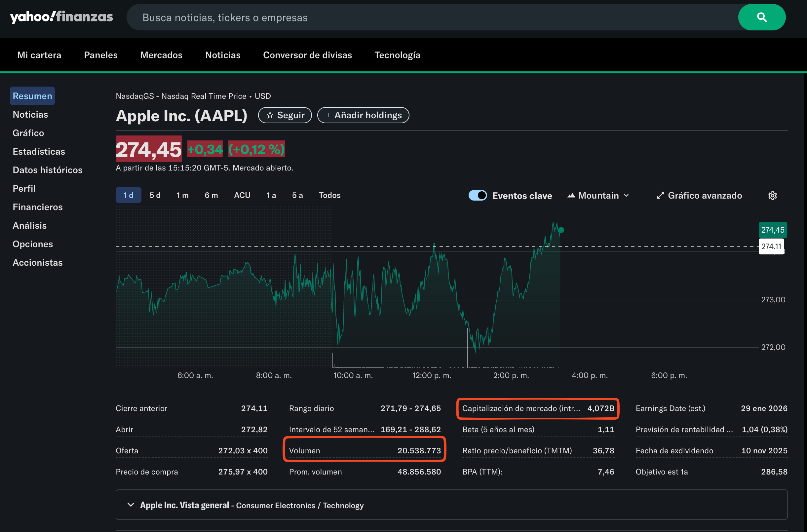Select the 5 a time range
The height and width of the screenshot is (532, 807).
[x=297, y=195]
